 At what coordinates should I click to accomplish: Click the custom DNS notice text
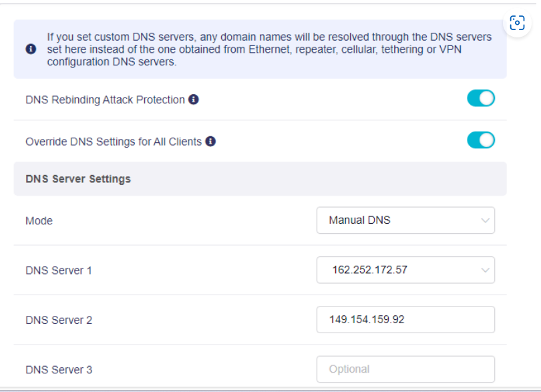click(269, 49)
